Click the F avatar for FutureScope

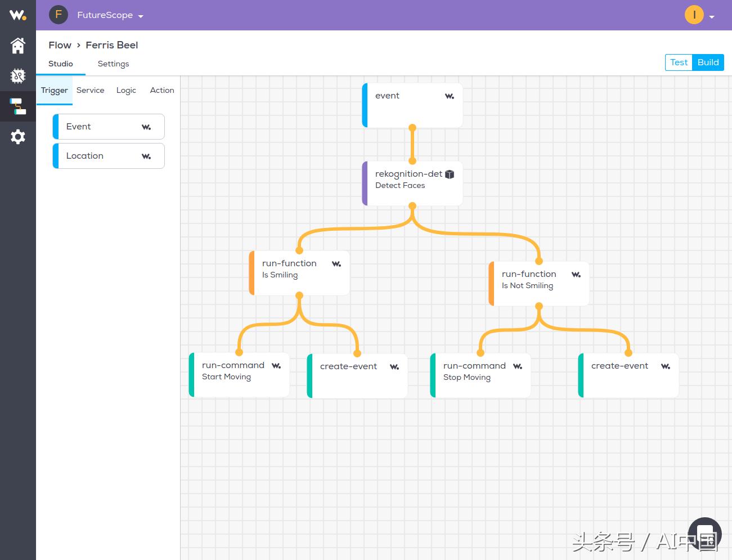pos(59,15)
